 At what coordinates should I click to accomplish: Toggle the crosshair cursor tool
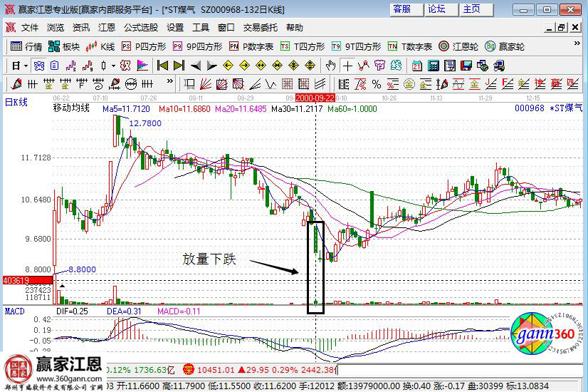click(347, 66)
